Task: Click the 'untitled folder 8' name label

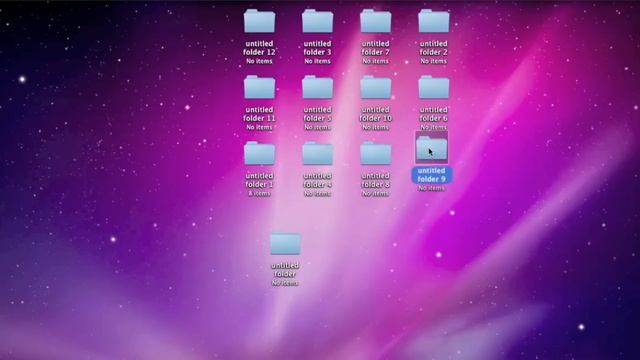Action: (x=376, y=180)
